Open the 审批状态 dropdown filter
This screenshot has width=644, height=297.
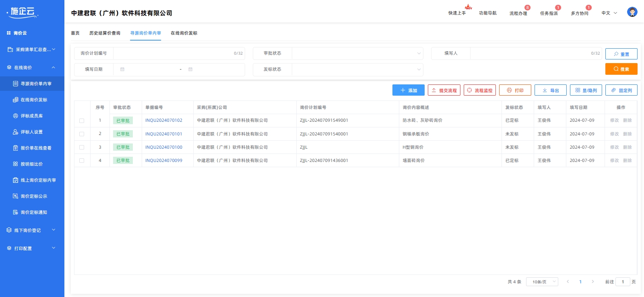(x=357, y=53)
